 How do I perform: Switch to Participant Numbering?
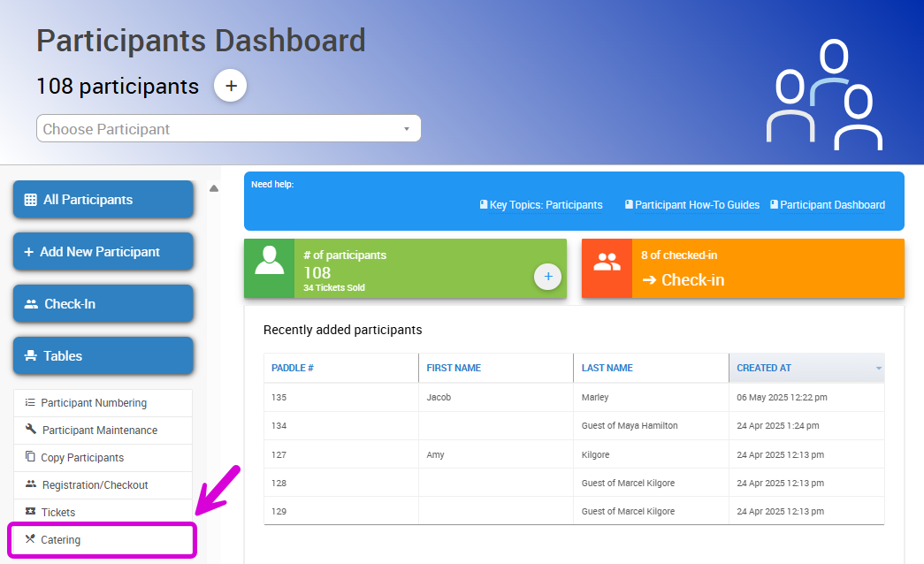pyautogui.click(x=94, y=401)
